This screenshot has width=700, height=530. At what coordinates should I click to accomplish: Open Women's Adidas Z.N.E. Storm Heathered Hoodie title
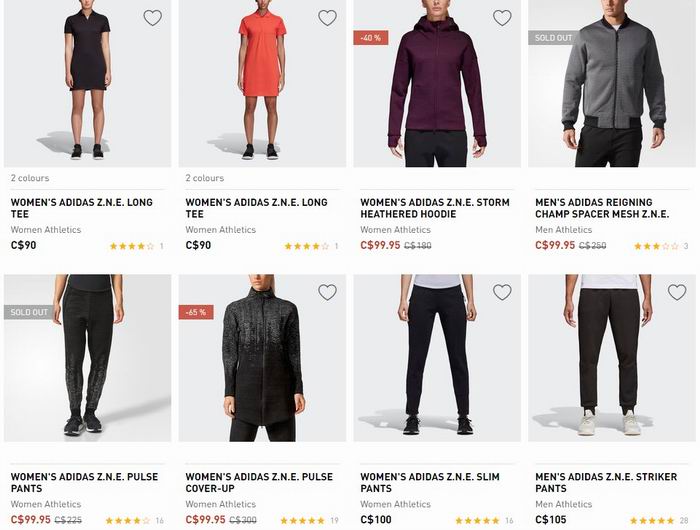click(435, 208)
